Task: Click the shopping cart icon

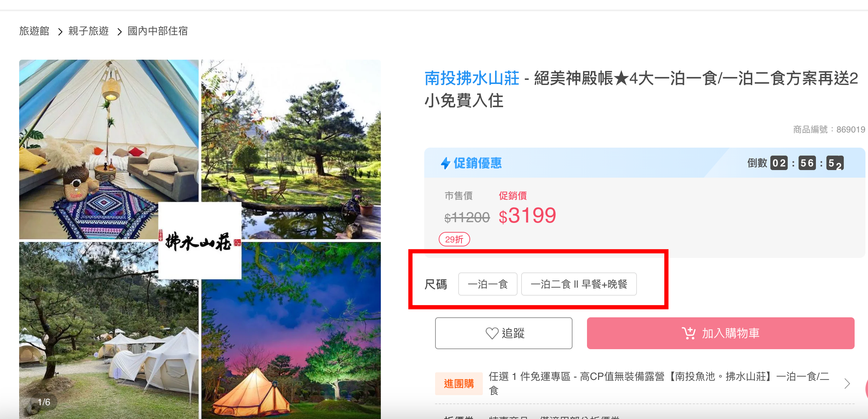Action: point(689,333)
